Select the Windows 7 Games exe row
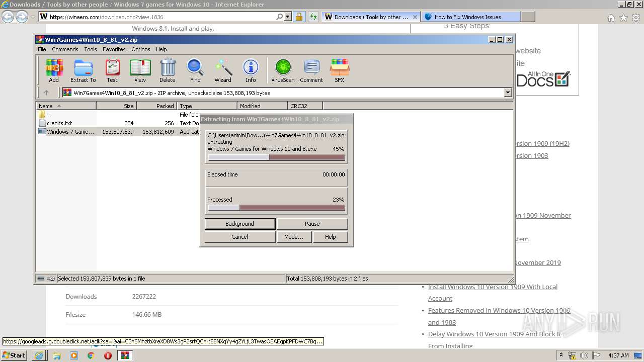644x362 pixels. coord(118,132)
